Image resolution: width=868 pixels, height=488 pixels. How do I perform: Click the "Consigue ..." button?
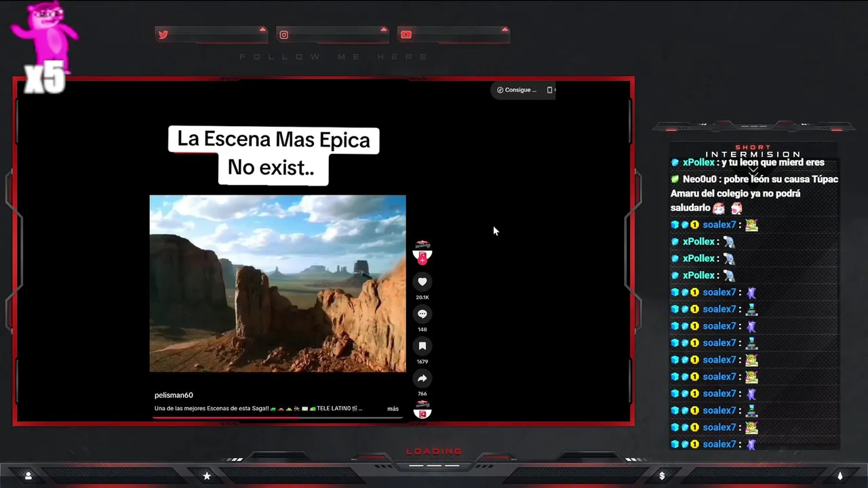point(516,89)
